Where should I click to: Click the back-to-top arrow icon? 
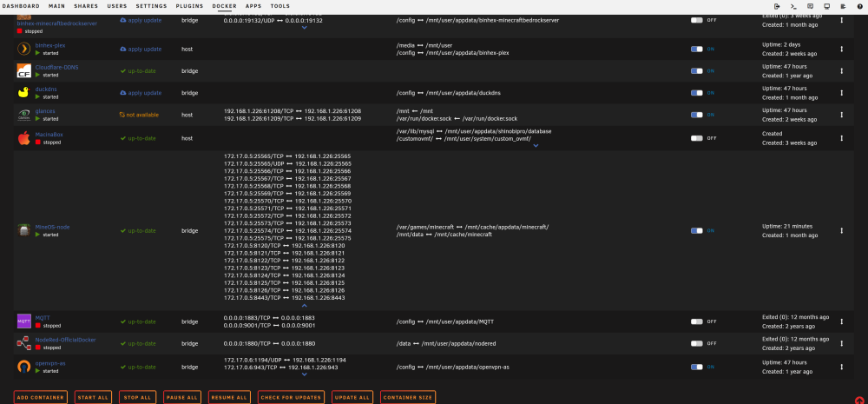(x=859, y=401)
